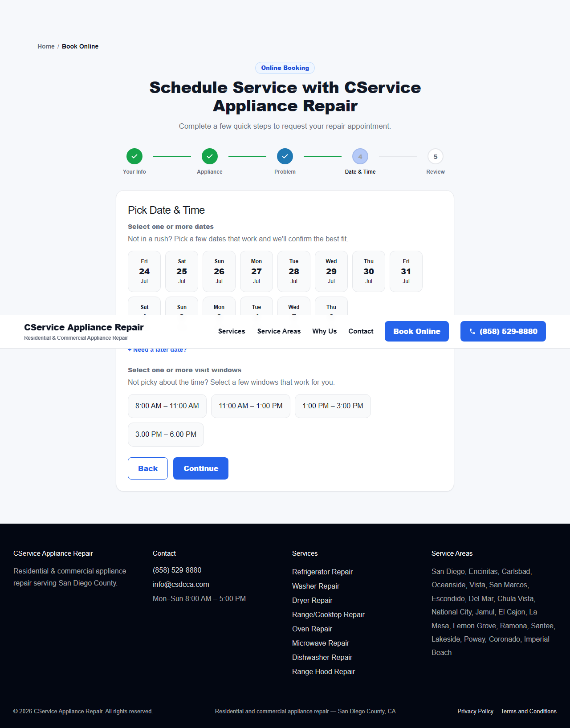Click the step 5 Review circle
Viewport: 570px width, 728px height.
pyautogui.click(x=436, y=156)
